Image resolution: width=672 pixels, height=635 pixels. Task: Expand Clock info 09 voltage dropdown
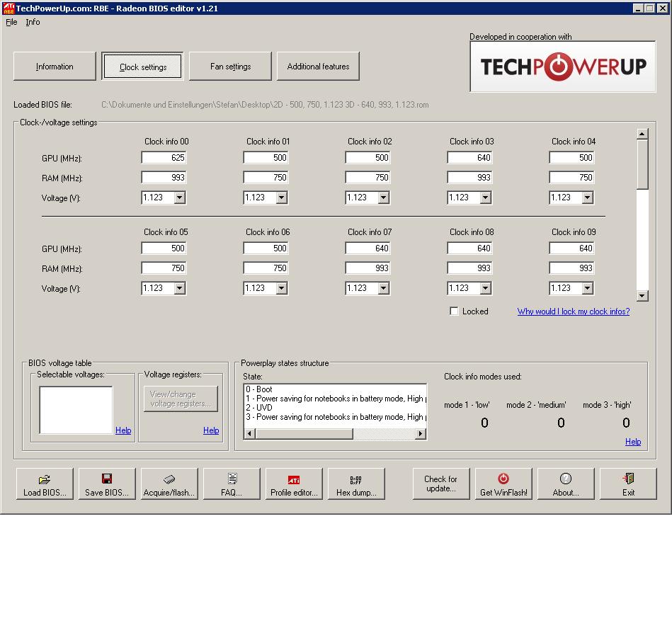coord(588,288)
